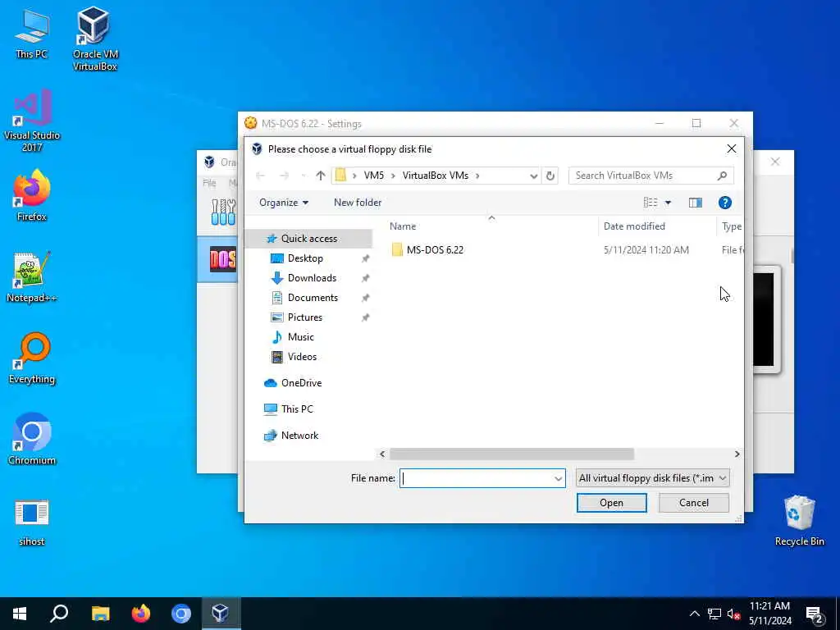Image resolution: width=840 pixels, height=630 pixels.
Task: Click the horizontal scrollbar left arrow
Action: coord(382,454)
